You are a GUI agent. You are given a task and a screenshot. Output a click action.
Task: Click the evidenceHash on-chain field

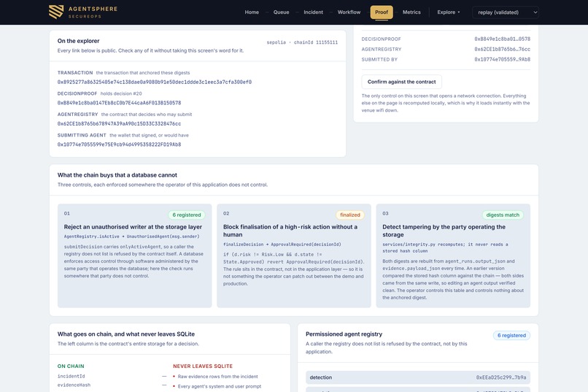coord(74,385)
